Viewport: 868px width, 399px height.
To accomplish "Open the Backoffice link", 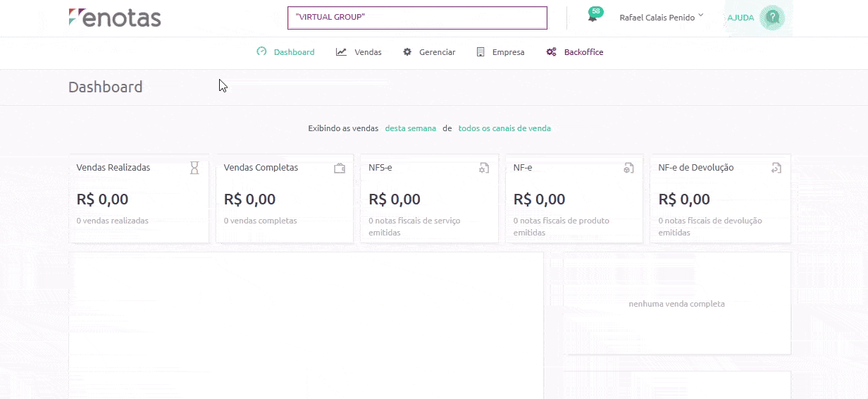I will click(583, 52).
